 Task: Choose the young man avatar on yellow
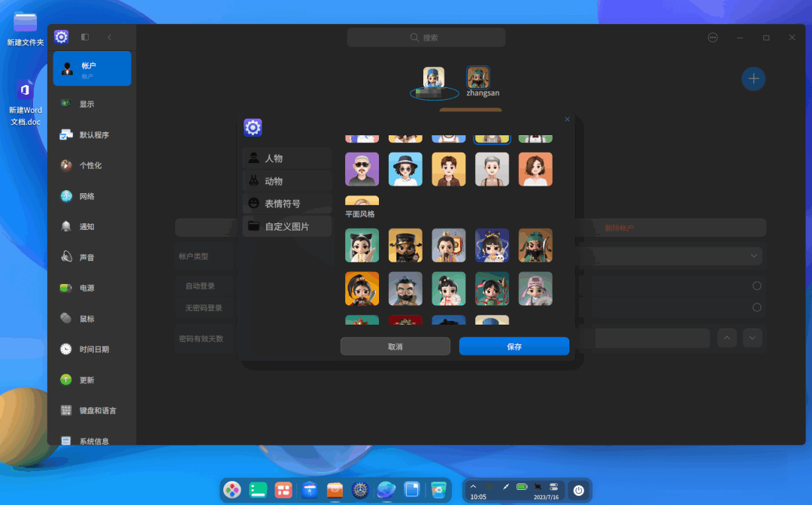[448, 169]
